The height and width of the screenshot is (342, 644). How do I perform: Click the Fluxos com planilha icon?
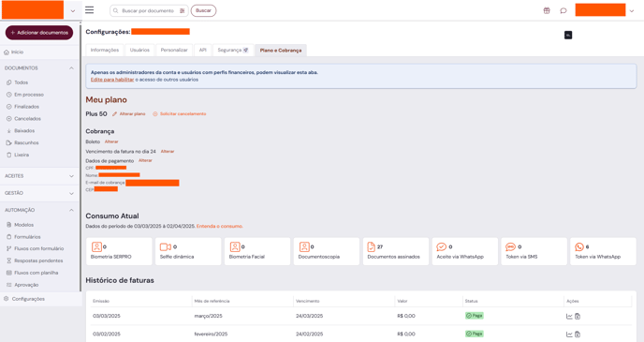point(9,273)
